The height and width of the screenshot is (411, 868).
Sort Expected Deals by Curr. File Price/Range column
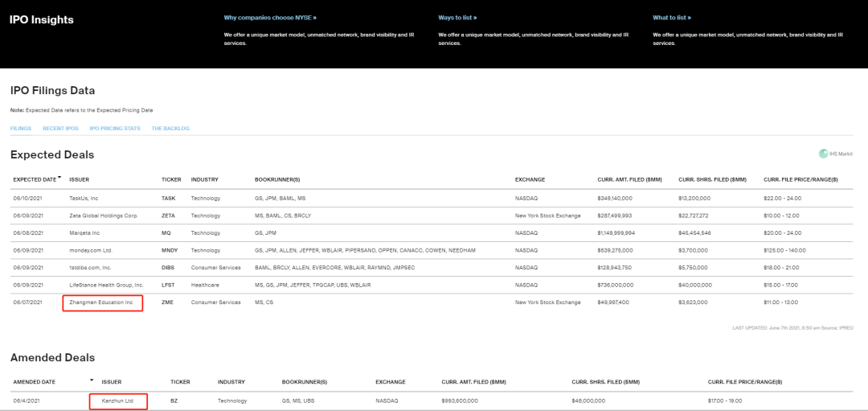tap(800, 179)
